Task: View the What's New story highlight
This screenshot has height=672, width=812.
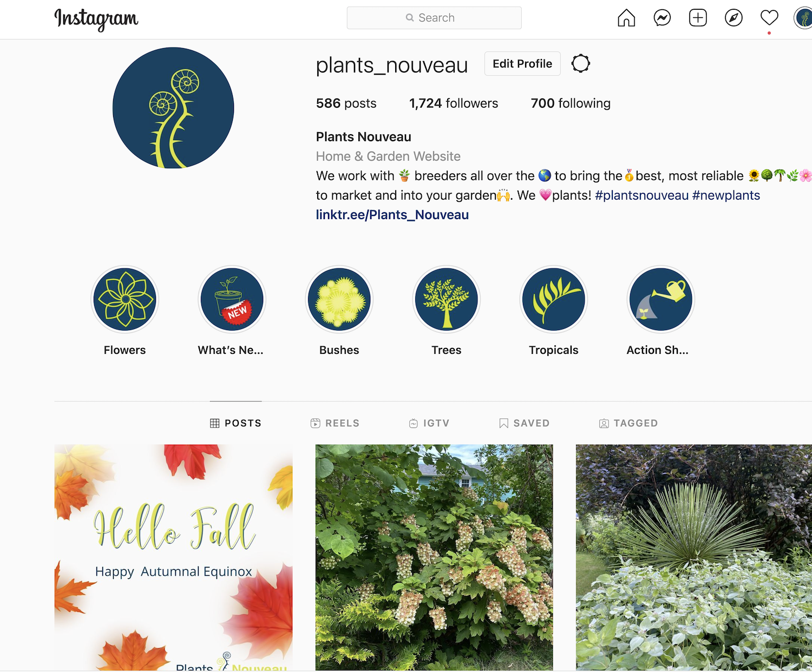Action: pos(232,299)
